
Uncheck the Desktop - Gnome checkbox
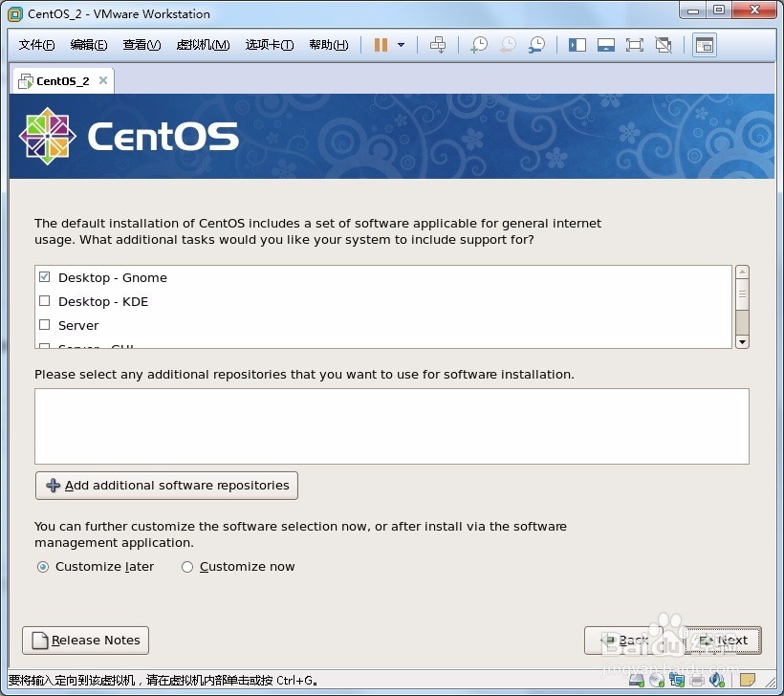[45, 277]
